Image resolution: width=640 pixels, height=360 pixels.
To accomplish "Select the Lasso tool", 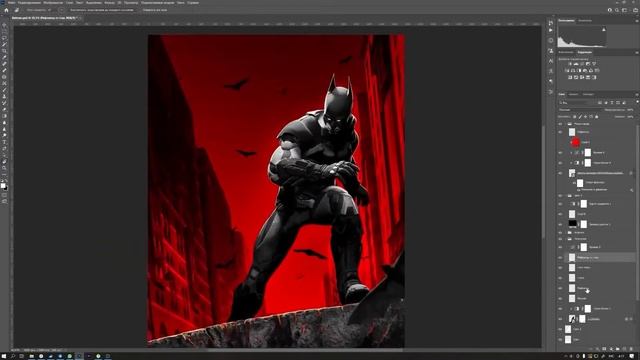I will pos(4,38).
